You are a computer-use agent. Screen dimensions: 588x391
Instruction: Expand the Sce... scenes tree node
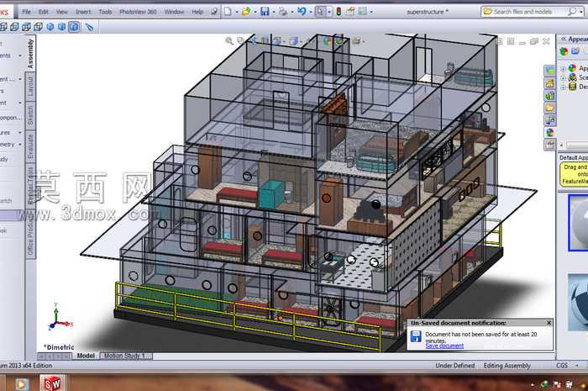(563, 77)
